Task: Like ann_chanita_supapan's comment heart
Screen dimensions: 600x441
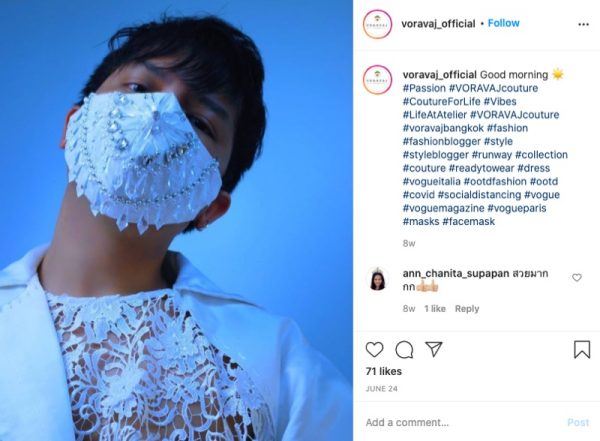Action: [x=577, y=278]
